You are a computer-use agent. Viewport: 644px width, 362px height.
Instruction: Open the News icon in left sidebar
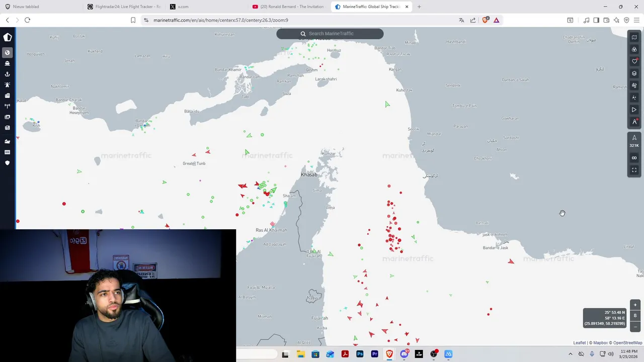[8, 128]
